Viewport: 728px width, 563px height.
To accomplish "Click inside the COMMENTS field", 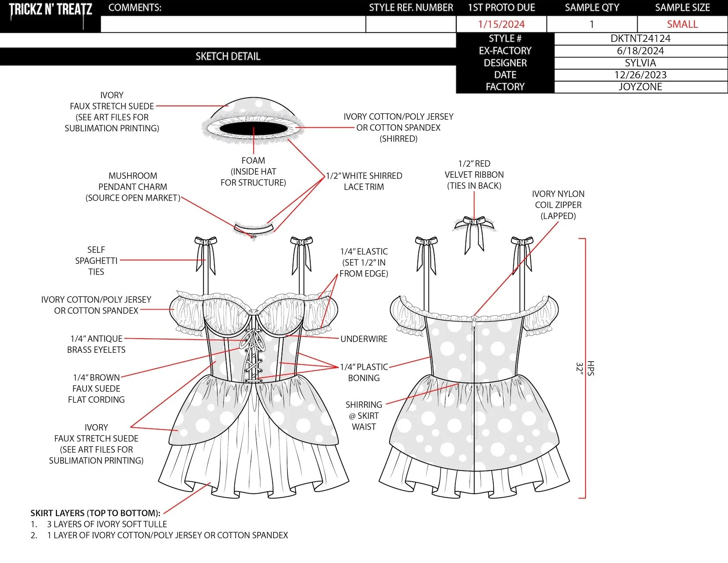I will click(229, 24).
